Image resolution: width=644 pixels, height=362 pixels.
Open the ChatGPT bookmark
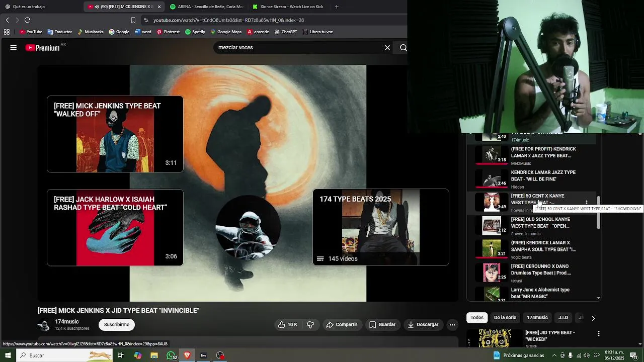click(286, 32)
